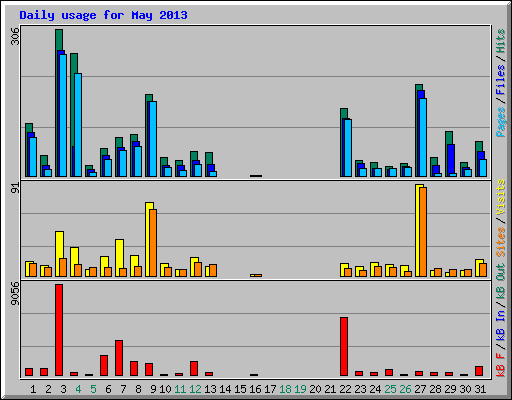Screen dimensions: 512x400
Task: Select the cyan pages bar for day 9
Action: click(x=153, y=139)
